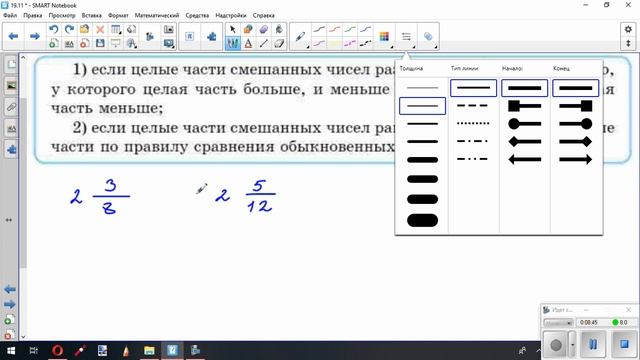
Task: Redo the last undone action
Action: [x=69, y=29]
